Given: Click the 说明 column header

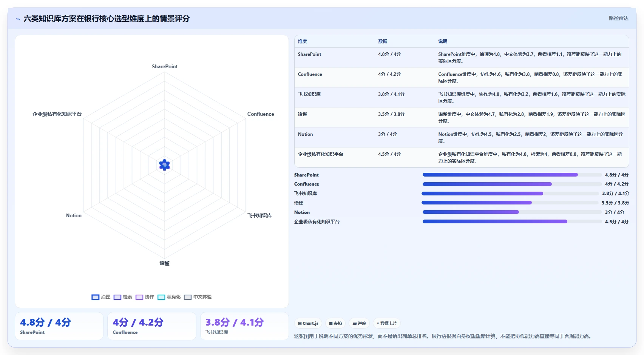Looking at the screenshot, I should click(x=443, y=41).
